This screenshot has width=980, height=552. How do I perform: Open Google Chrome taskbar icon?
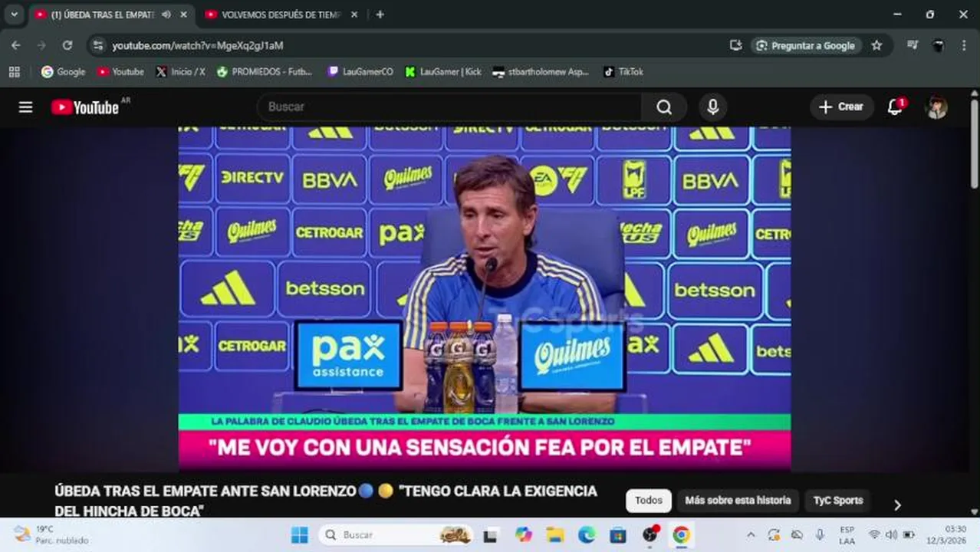[x=681, y=535]
